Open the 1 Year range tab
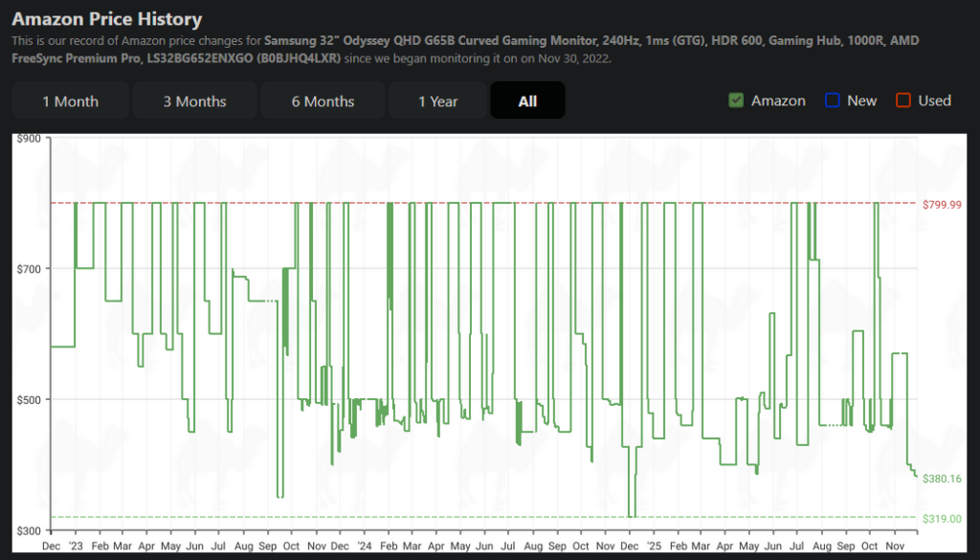980x560 pixels. point(437,101)
